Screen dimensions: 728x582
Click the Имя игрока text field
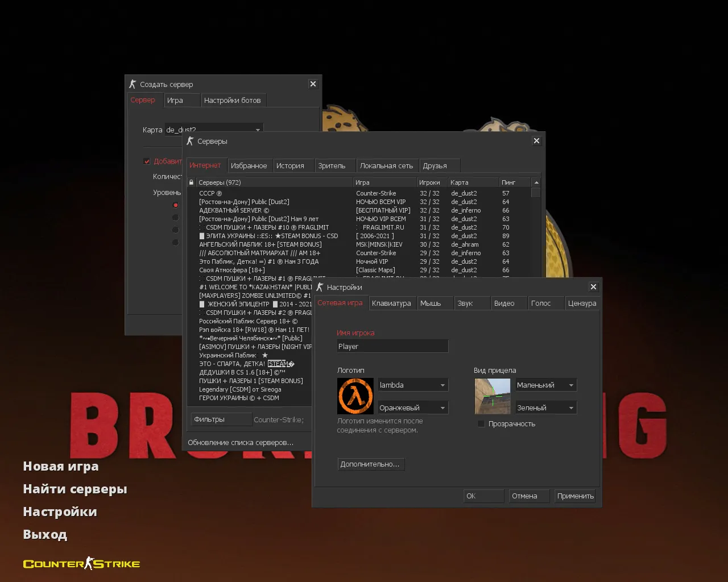tap(392, 346)
